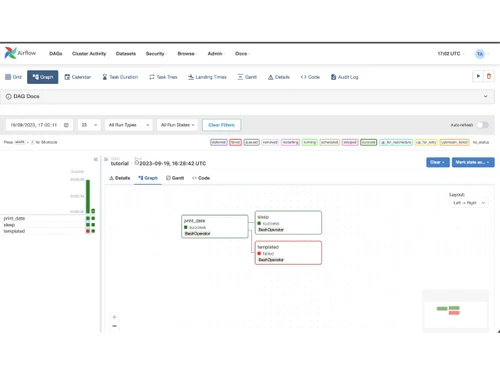Viewport: 500px width, 375px height.
Task: Zoom out the graph with minus
Action: [x=114, y=326]
